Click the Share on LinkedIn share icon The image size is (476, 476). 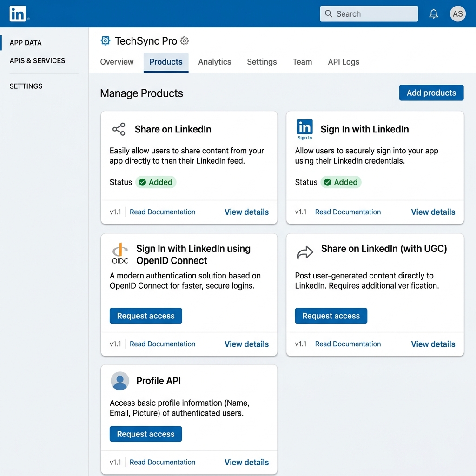(x=119, y=129)
